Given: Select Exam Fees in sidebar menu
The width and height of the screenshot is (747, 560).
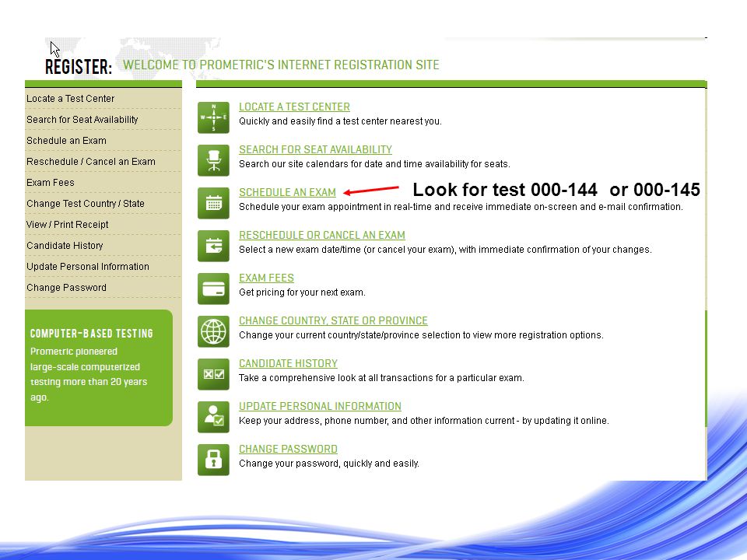Looking at the screenshot, I should tap(51, 182).
